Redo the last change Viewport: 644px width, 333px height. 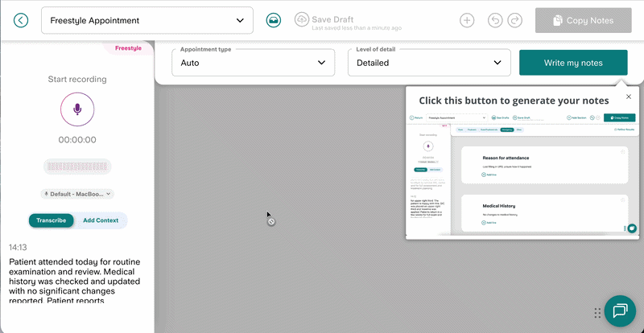(x=515, y=20)
